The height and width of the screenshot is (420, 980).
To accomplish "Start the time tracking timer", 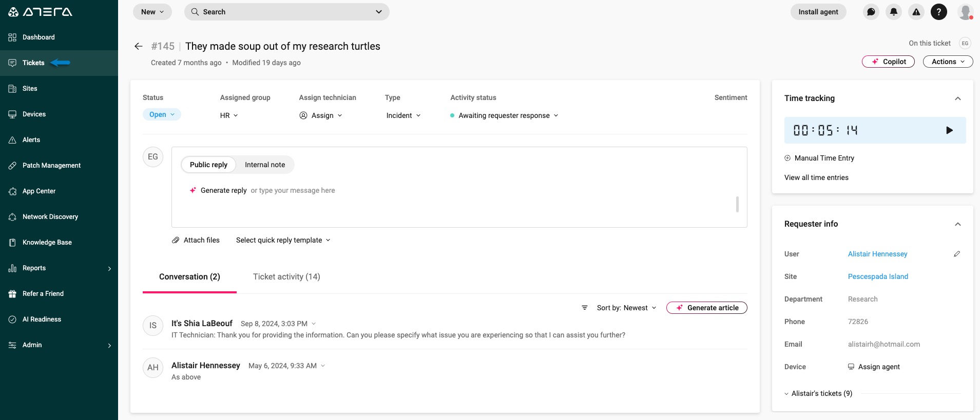I will click(949, 130).
